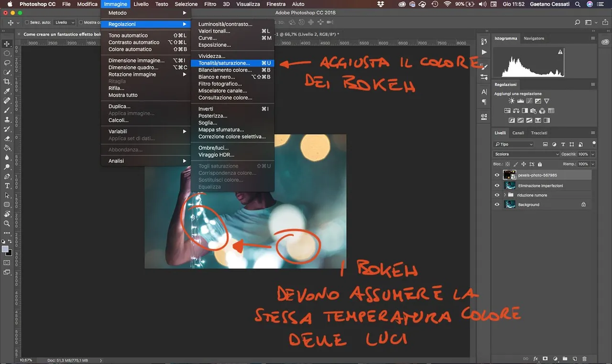The width and height of the screenshot is (612, 364).
Task: Click the foreground color swatch
Action: click(x=5, y=249)
